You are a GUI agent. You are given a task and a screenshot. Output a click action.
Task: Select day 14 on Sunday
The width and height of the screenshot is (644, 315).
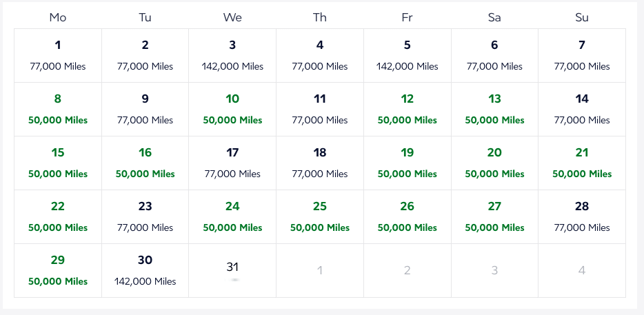[582, 109]
